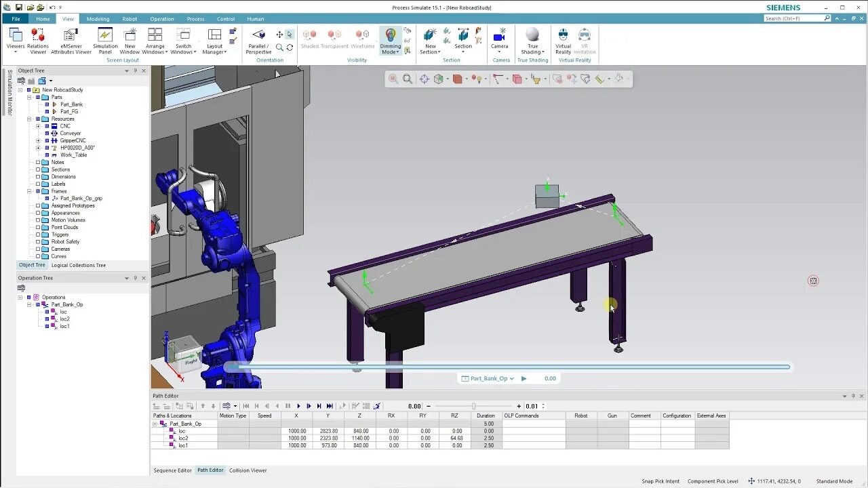Screen dimensions: 868x488
Task: Open the Simulation Monitor side panel
Action: (x=9, y=92)
